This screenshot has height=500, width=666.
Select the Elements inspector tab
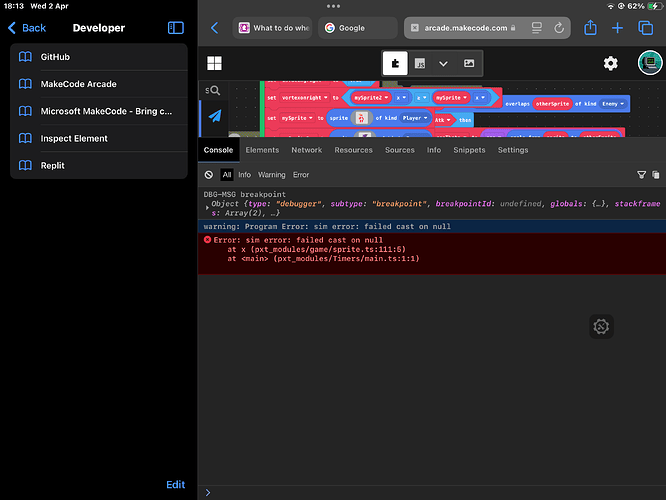(x=262, y=150)
